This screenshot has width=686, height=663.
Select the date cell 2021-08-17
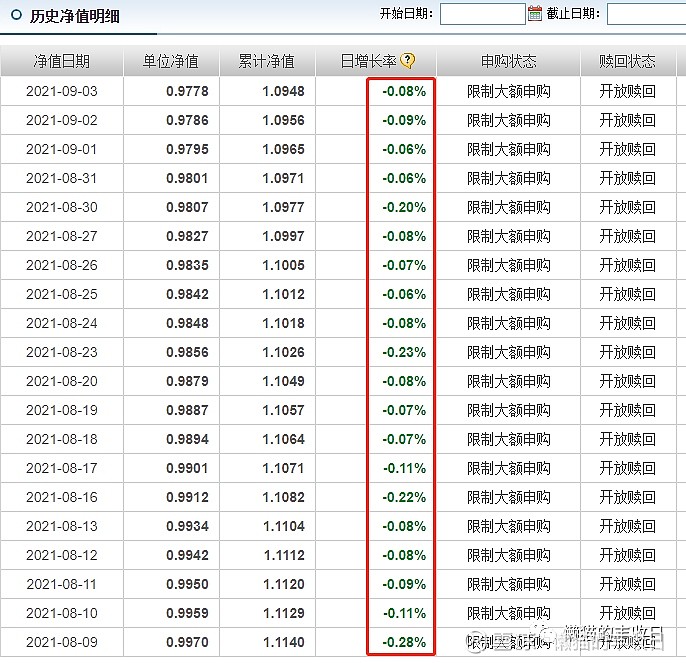(61, 468)
